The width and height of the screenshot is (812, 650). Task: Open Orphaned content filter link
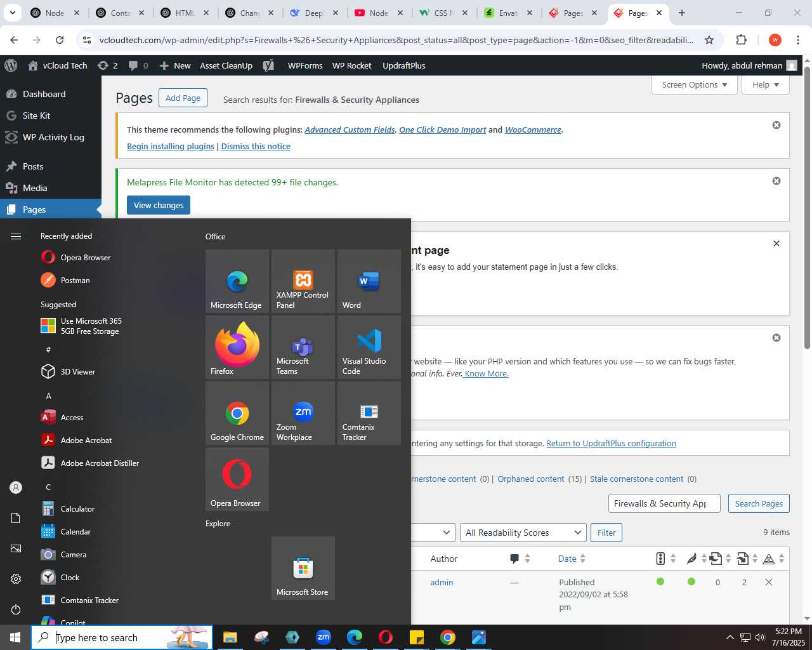pyautogui.click(x=530, y=479)
